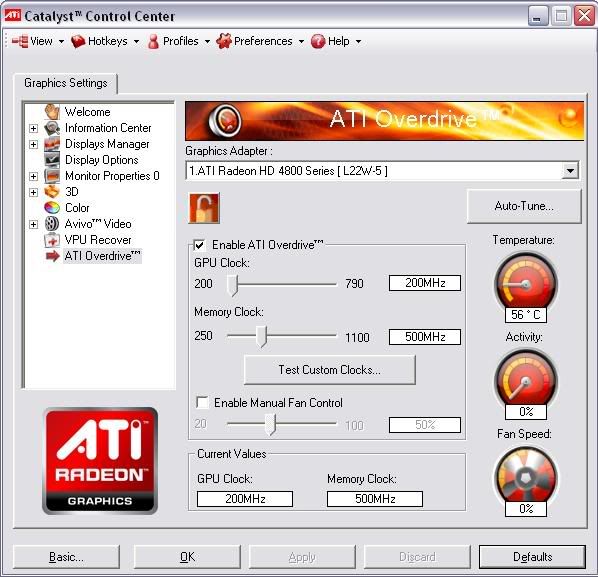Click the View menu icon

point(20,41)
